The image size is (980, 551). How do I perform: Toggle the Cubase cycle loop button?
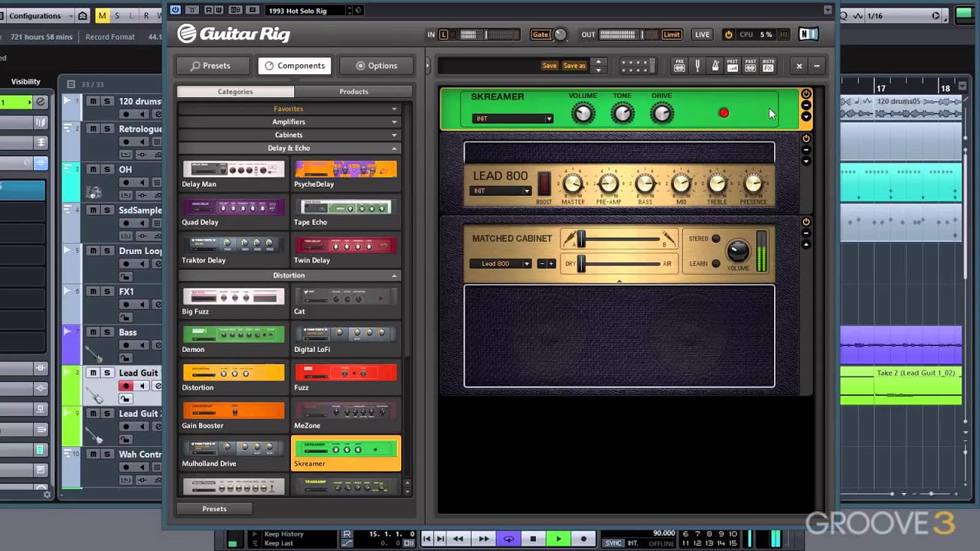pos(508,539)
